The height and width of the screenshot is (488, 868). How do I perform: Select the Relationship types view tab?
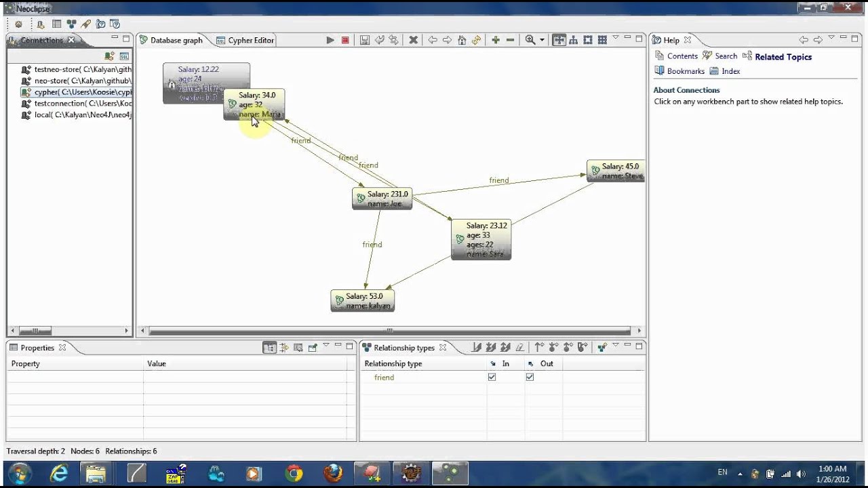(x=404, y=348)
